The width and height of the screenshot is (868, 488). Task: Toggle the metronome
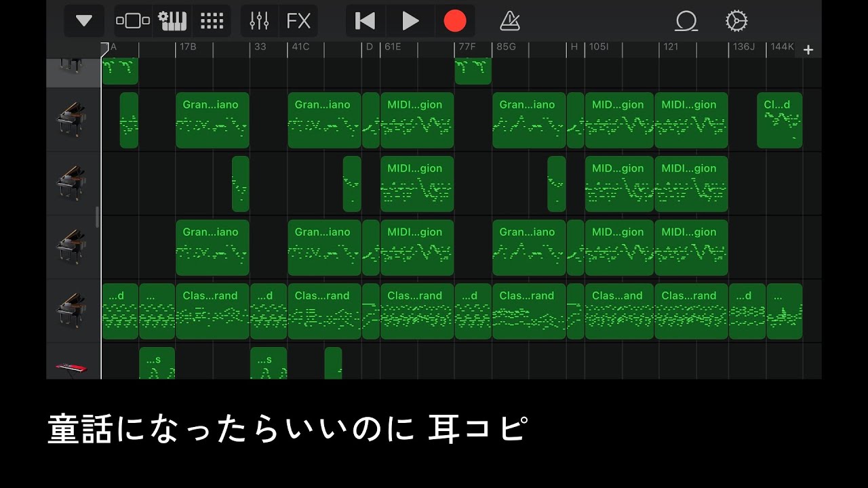(509, 21)
